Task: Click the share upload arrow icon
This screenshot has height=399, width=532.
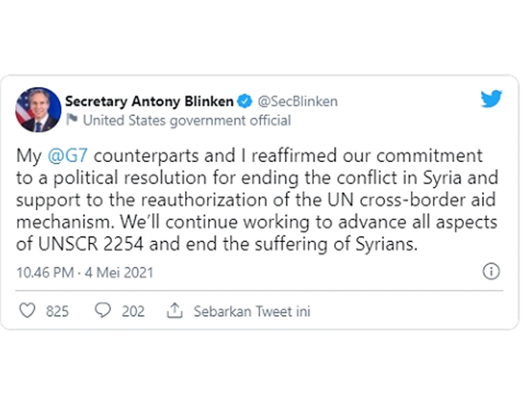Action: [x=175, y=311]
